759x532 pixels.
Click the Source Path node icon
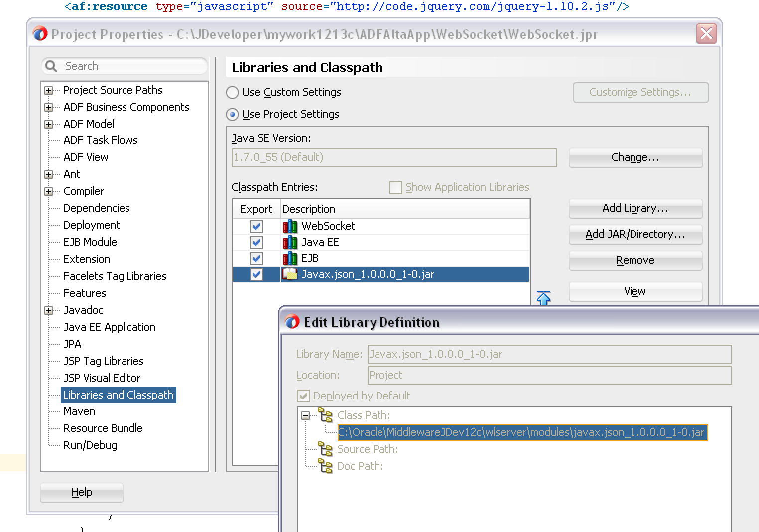click(326, 449)
